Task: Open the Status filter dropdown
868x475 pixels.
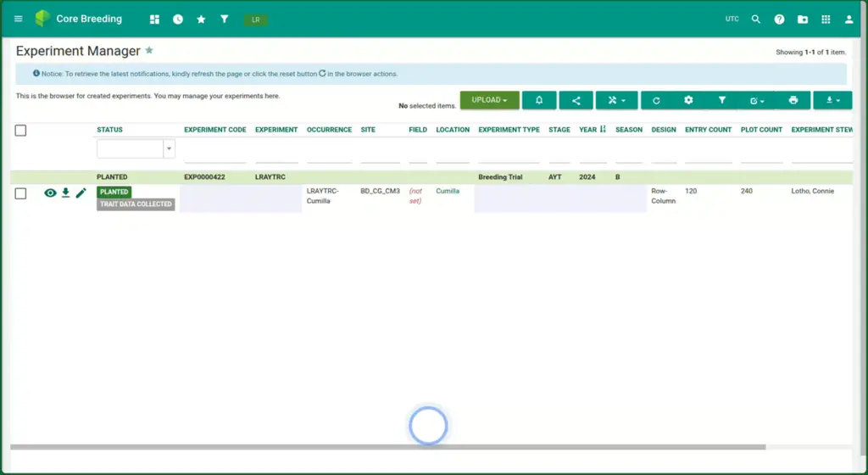Action: 169,149
